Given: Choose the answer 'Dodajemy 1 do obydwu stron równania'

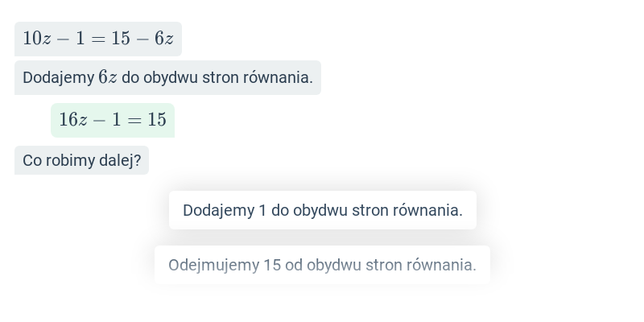Looking at the screenshot, I should coord(323,210).
